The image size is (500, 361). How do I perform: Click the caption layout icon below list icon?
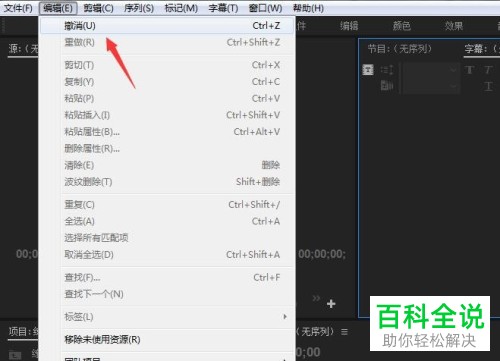387,86
